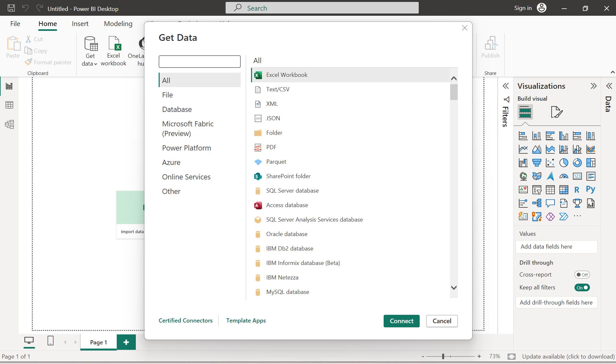Viewport: 616px width, 364px height.
Task: Click the Connect button
Action: tap(401, 321)
